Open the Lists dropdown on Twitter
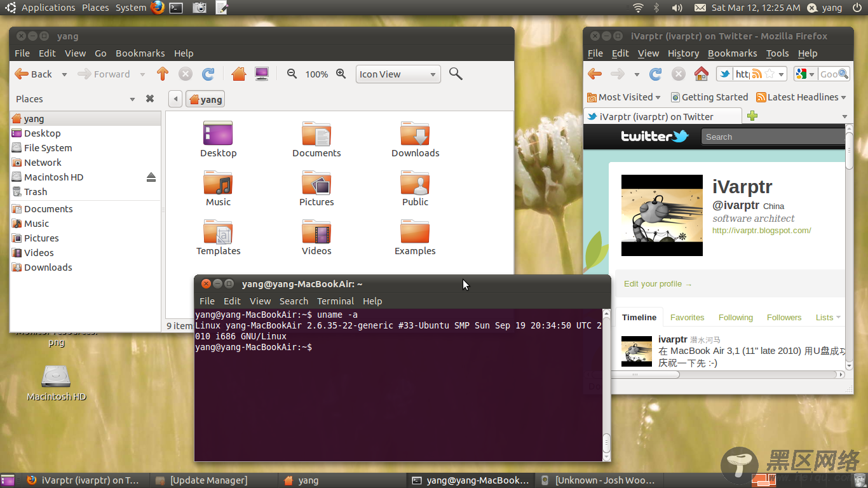Image resolution: width=868 pixels, height=488 pixels. (x=828, y=317)
